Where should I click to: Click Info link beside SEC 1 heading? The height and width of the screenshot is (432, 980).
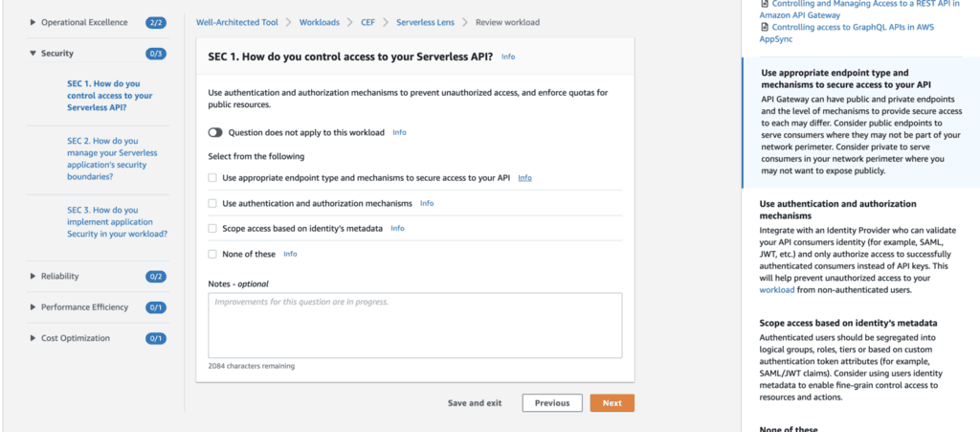(508, 57)
